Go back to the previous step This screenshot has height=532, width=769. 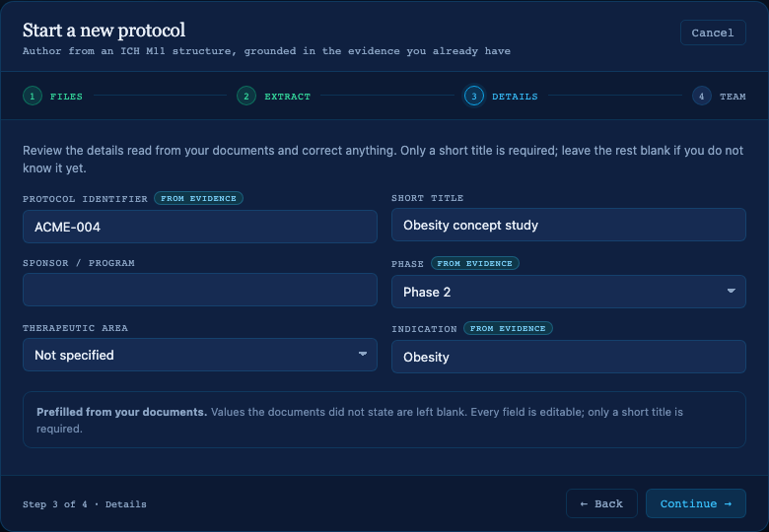(601, 503)
